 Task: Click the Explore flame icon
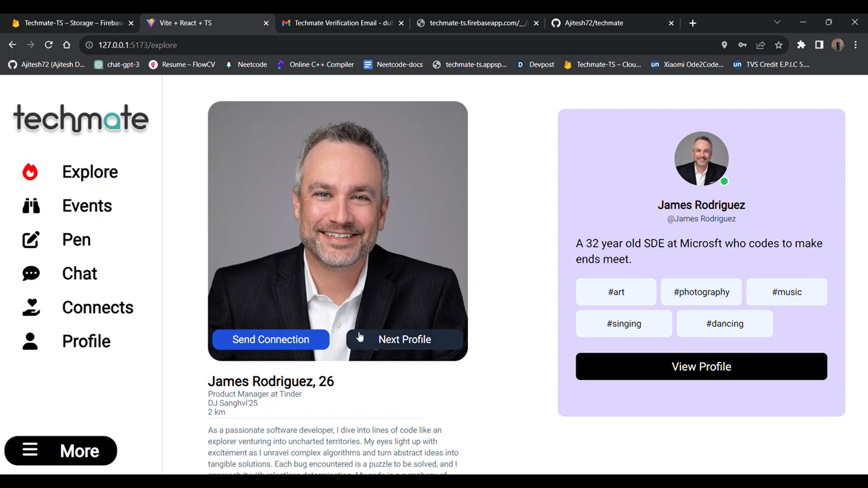pos(30,172)
